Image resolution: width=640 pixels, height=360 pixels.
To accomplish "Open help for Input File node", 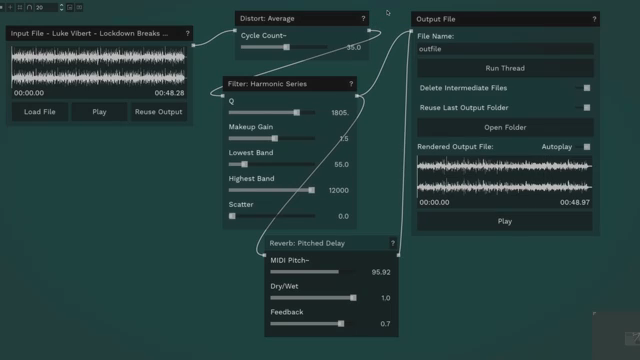I will 187,33.
